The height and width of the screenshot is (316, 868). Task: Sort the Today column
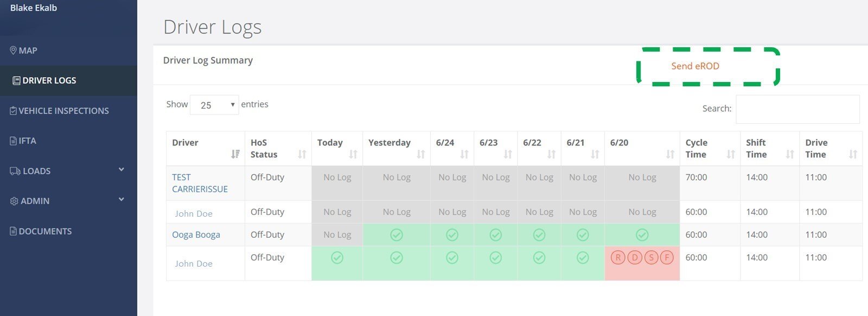click(353, 154)
